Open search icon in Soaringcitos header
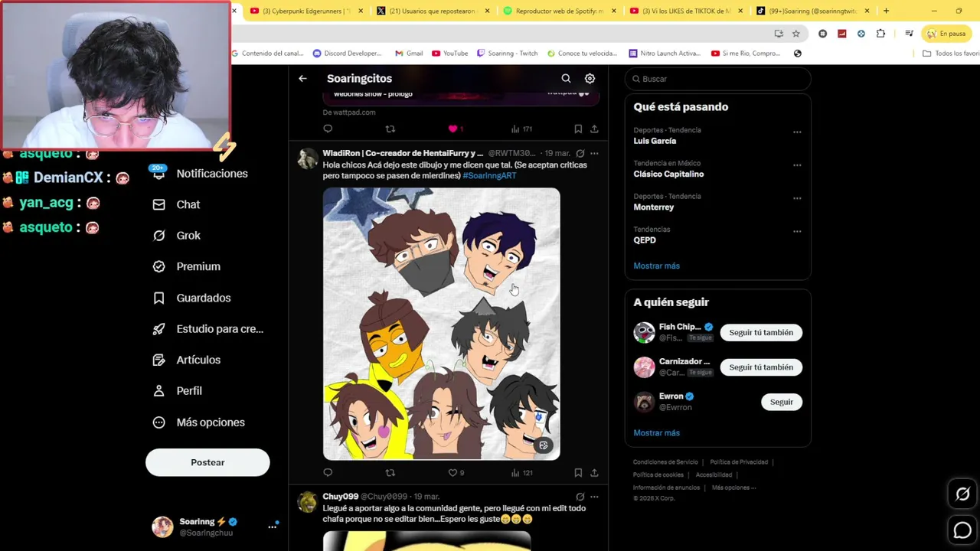This screenshot has height=551, width=980. 566,78
